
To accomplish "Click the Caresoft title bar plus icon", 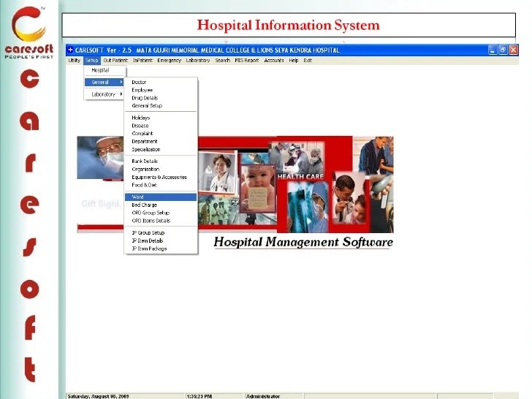I will tap(70, 50).
